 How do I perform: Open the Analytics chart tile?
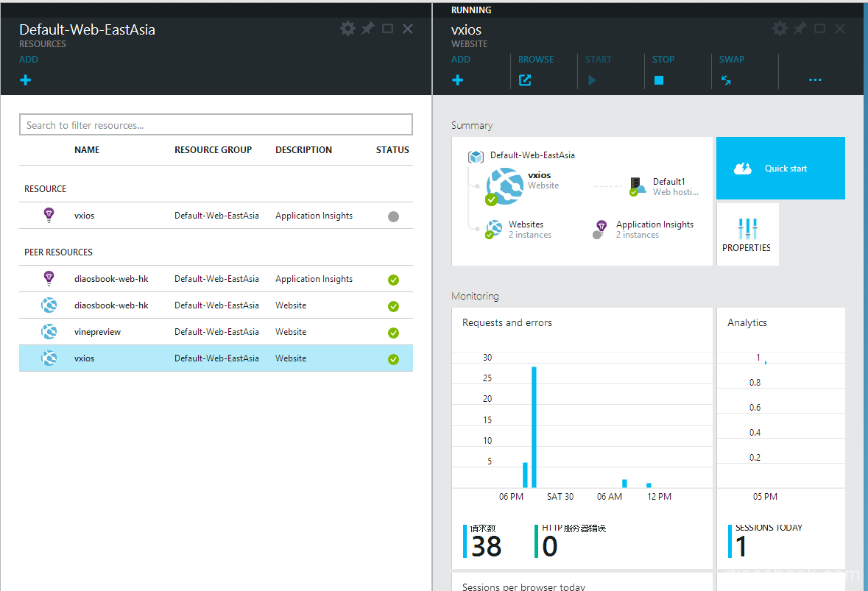[x=780, y=438]
